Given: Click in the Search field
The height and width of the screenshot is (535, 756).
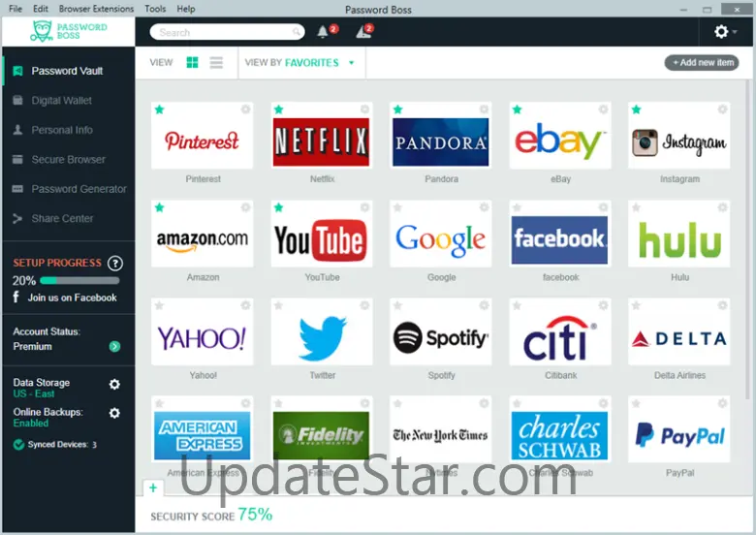Looking at the screenshot, I should 227,32.
